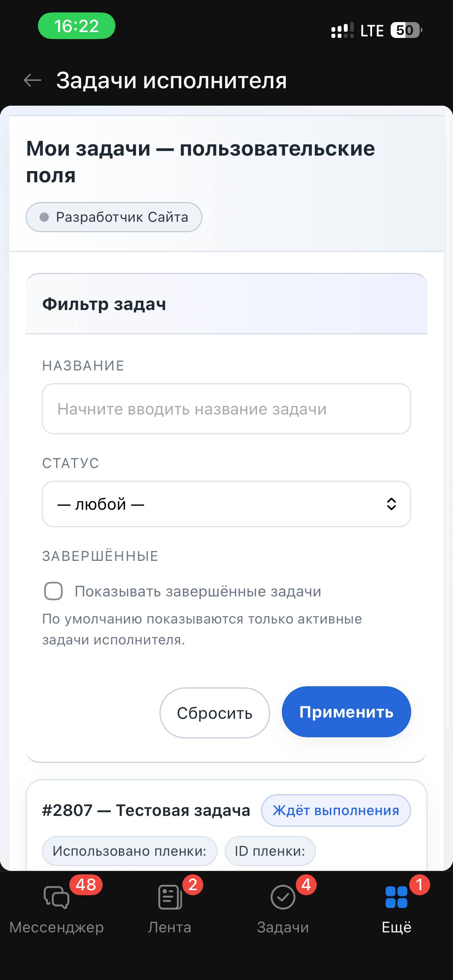Viewport: 453px width, 980px height.
Task: Open the Messenger chat icon
Action: pos(57,897)
